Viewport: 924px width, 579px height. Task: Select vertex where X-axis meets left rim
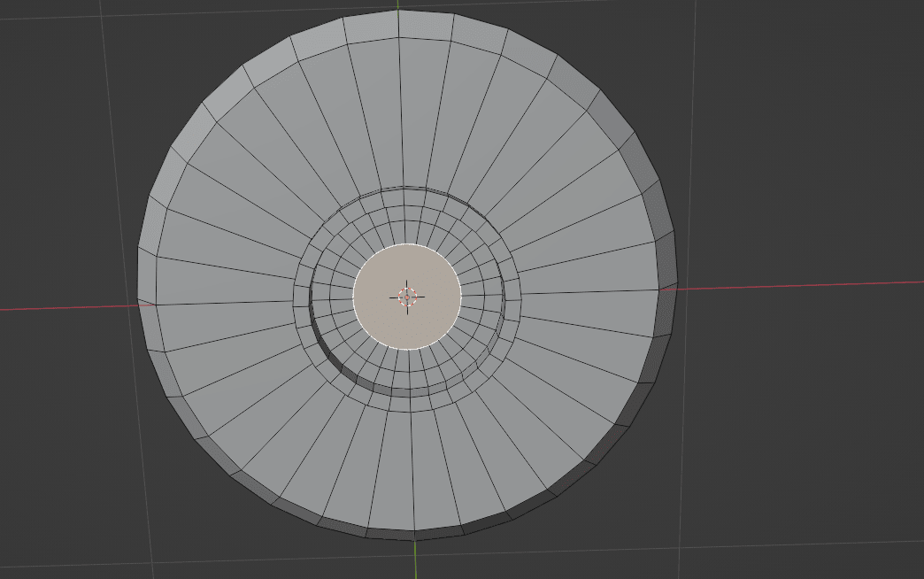(x=157, y=305)
